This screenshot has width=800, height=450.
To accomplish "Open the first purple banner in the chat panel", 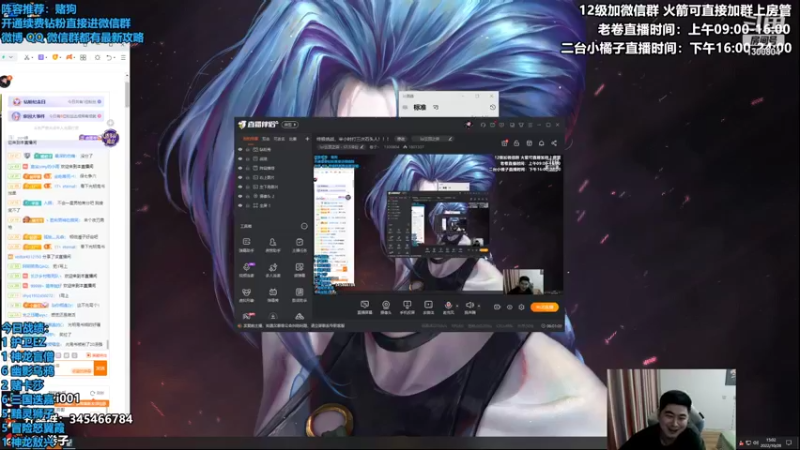I will point(57,102).
